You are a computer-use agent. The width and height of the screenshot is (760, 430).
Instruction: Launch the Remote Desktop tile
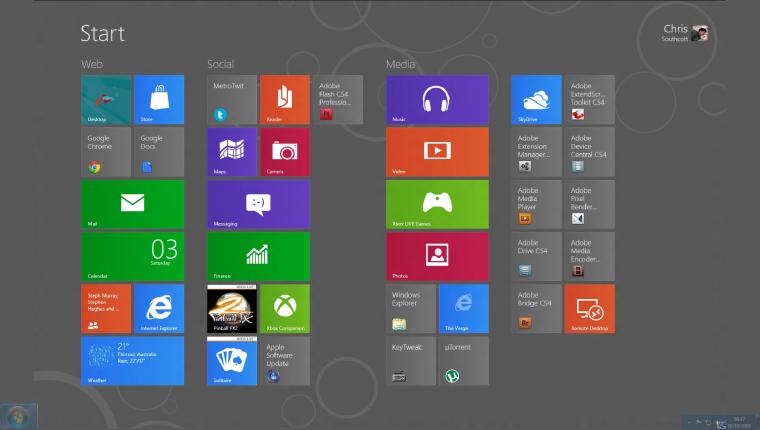pos(589,309)
